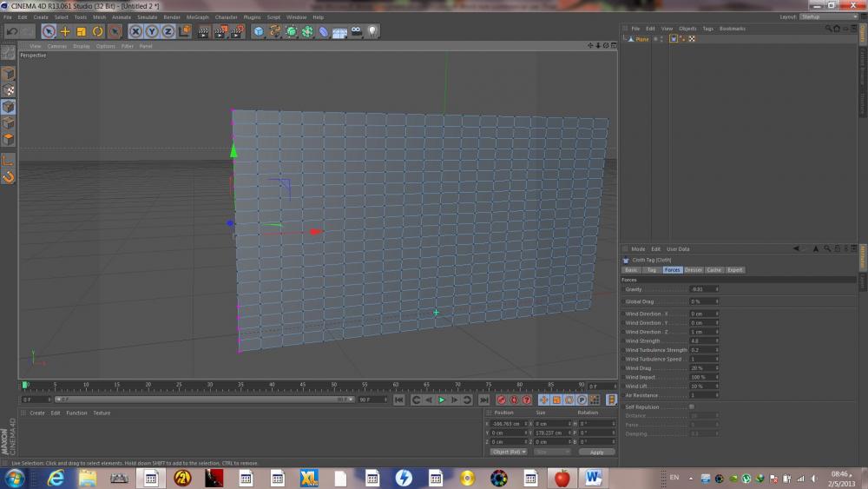Click the Render View clapperboard icon
The height and width of the screenshot is (489, 868).
[x=204, y=31]
